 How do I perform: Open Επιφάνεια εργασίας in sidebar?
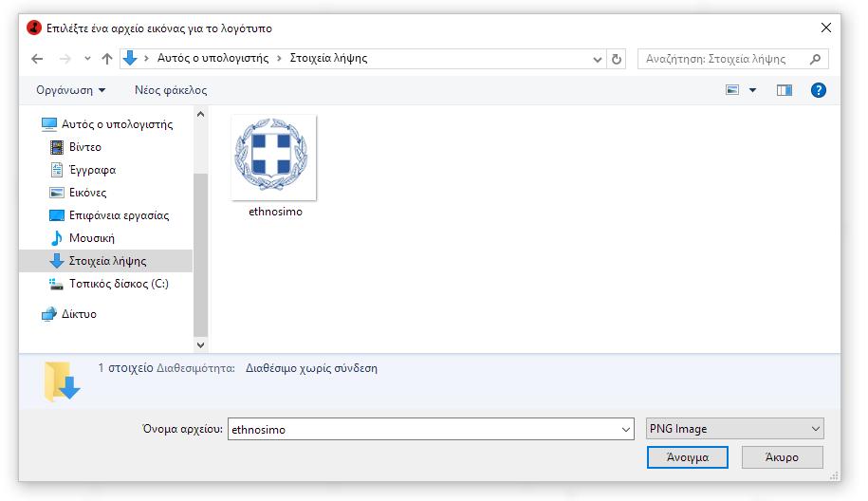pos(119,214)
